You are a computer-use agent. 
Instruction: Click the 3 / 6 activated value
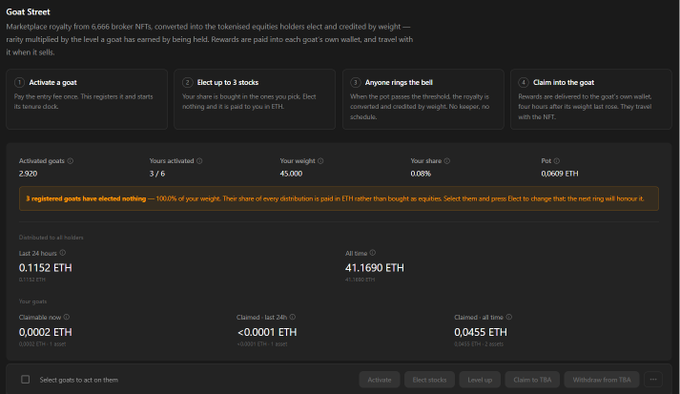point(157,173)
